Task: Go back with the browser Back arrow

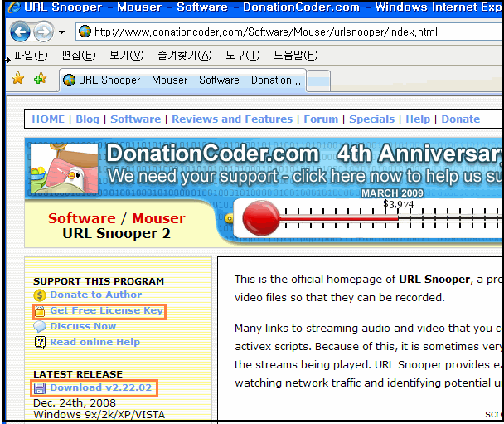Action: pos(20,32)
